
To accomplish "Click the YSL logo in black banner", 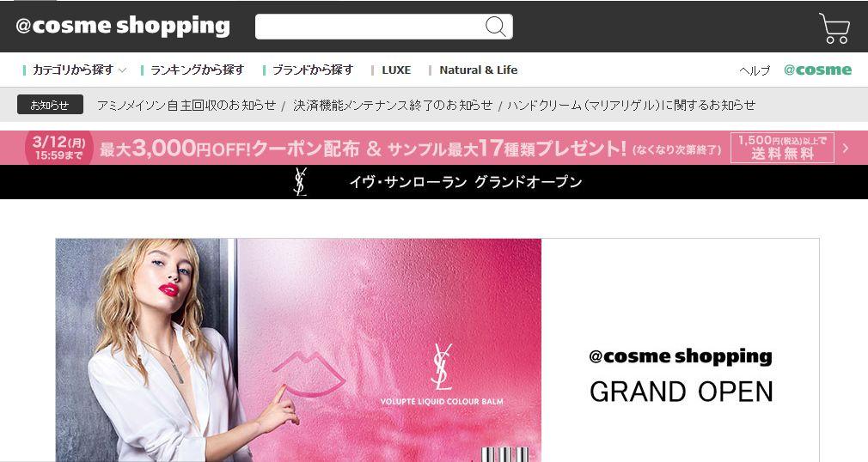I will tap(299, 181).
